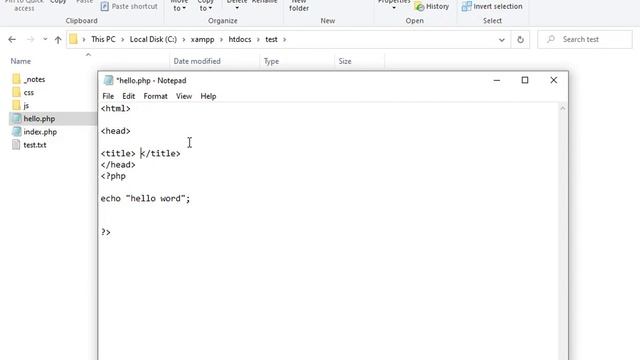This screenshot has height=360, width=640.
Task: Select the css folder name
Action: pos(29,93)
